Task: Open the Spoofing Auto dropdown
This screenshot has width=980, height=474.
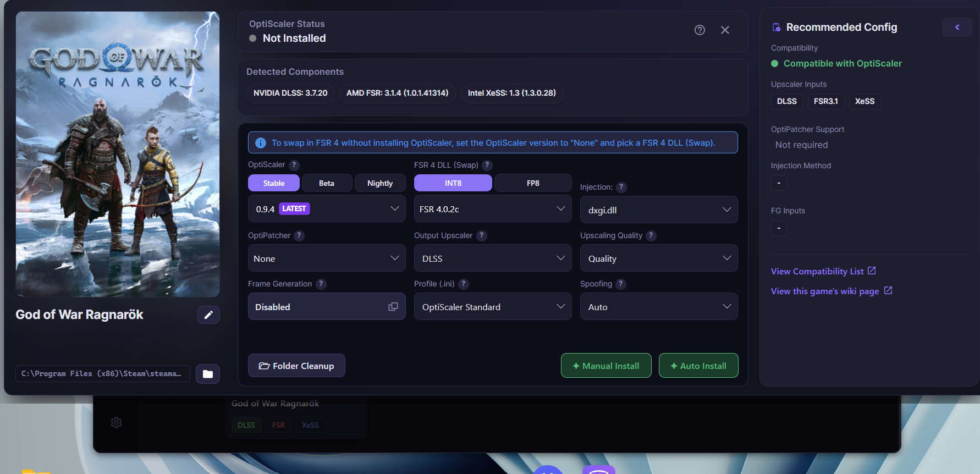Action: tap(659, 307)
